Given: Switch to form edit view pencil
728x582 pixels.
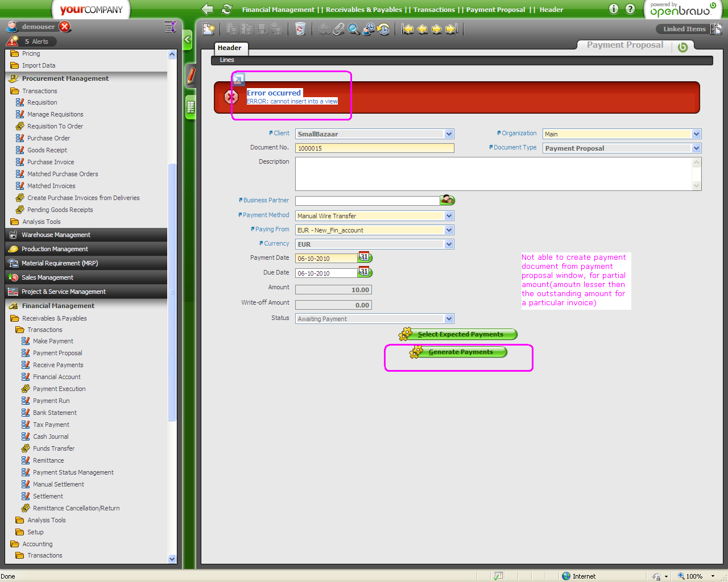Looking at the screenshot, I should point(191,76).
